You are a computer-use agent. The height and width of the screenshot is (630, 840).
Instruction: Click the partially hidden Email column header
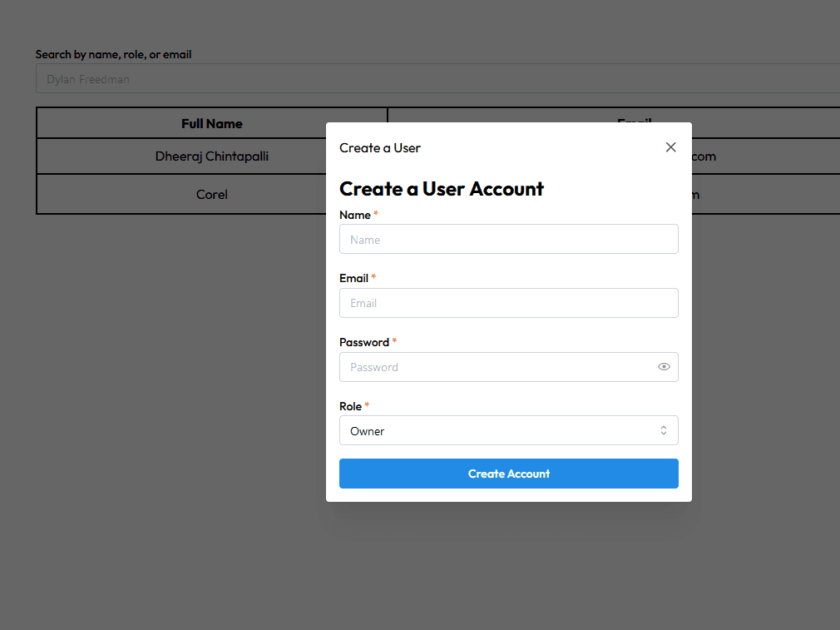(634, 118)
